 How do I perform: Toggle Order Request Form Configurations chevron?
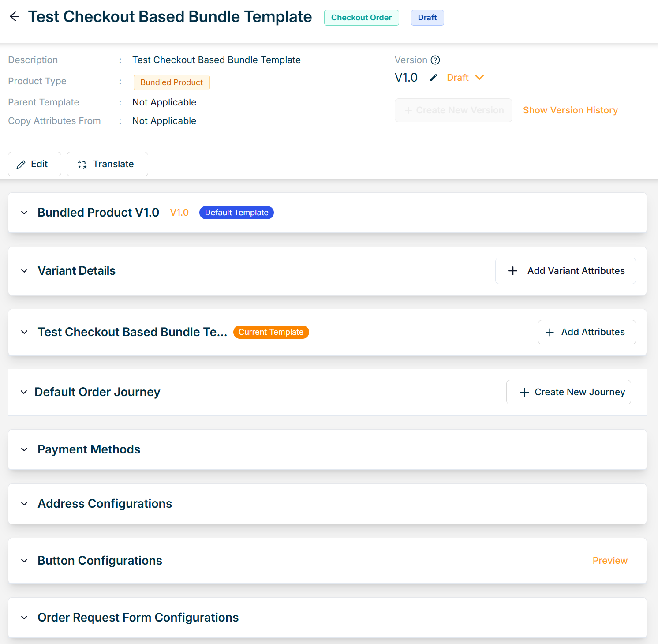point(24,618)
